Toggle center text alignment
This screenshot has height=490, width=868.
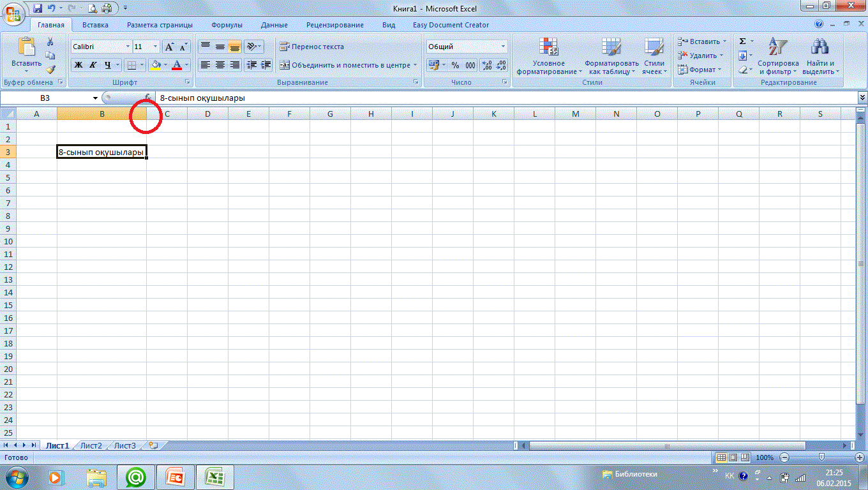(x=220, y=65)
